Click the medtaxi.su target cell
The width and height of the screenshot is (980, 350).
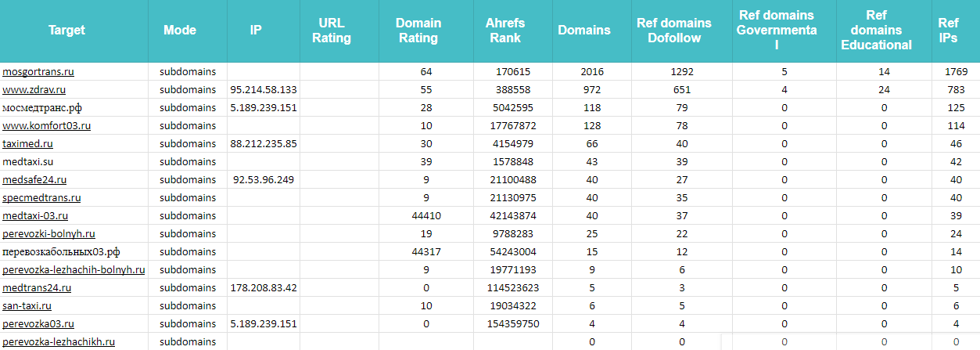28,162
